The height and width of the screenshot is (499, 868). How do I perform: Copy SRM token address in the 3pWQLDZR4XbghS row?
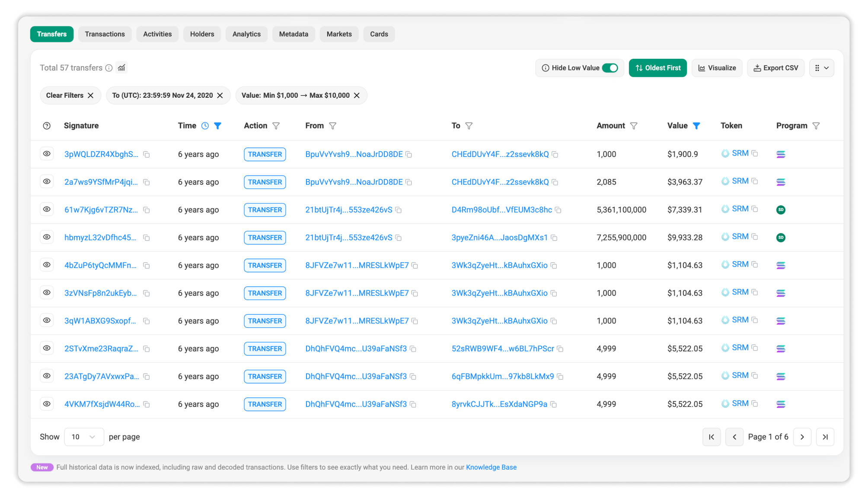755,154
